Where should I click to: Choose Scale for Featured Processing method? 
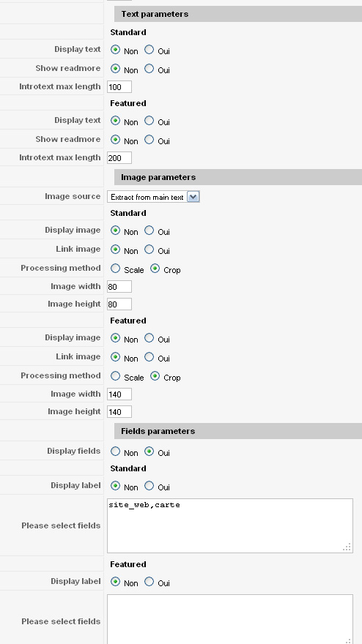115,376
